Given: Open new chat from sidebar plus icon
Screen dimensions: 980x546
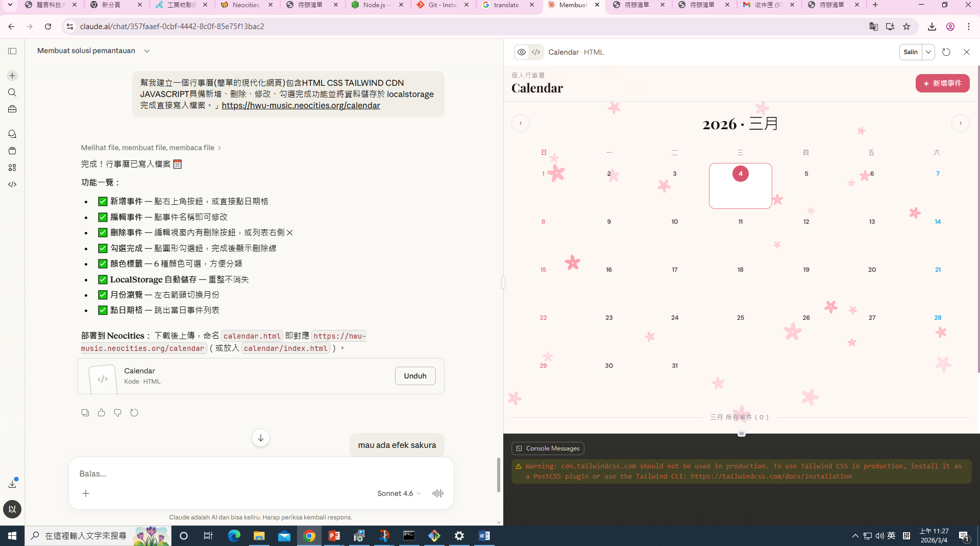Looking at the screenshot, I should [x=12, y=76].
